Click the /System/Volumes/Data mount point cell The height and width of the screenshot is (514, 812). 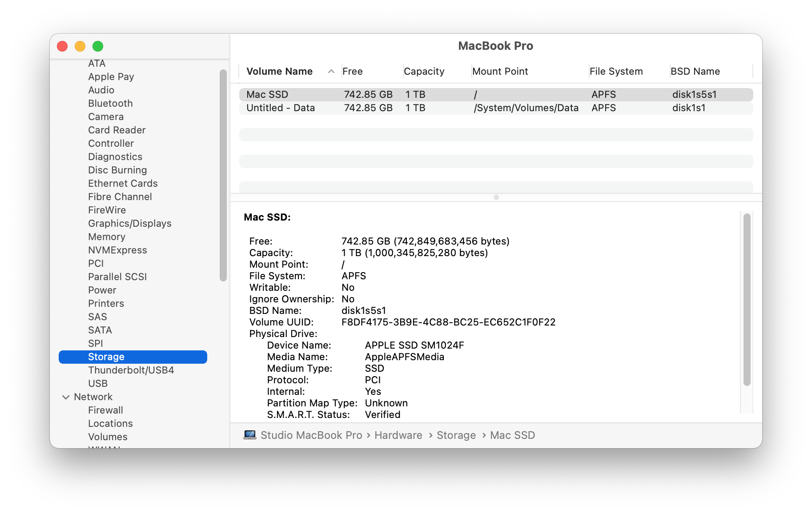[527, 108]
